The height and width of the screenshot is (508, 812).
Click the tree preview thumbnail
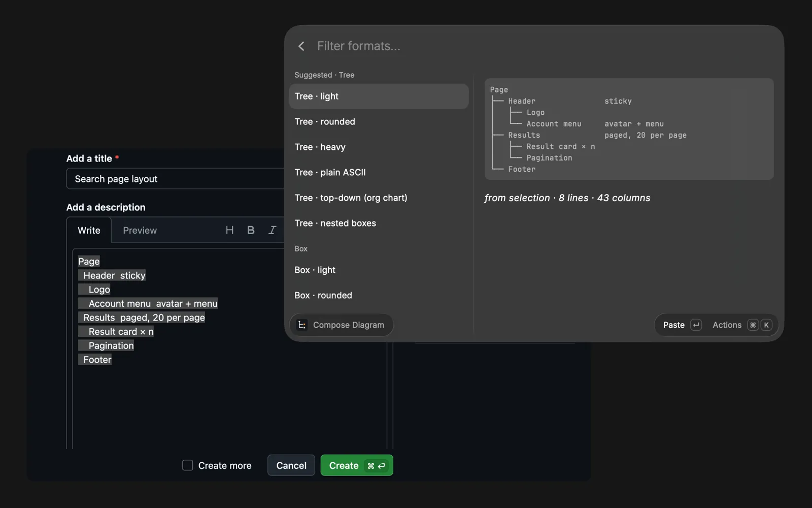629,129
